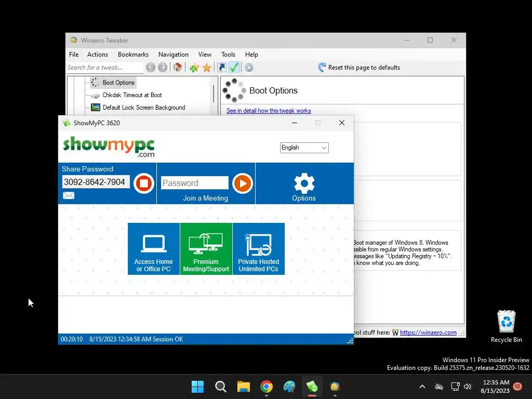Open the View menu in Winaero Tweaker
The height and width of the screenshot is (399, 532).
205,54
